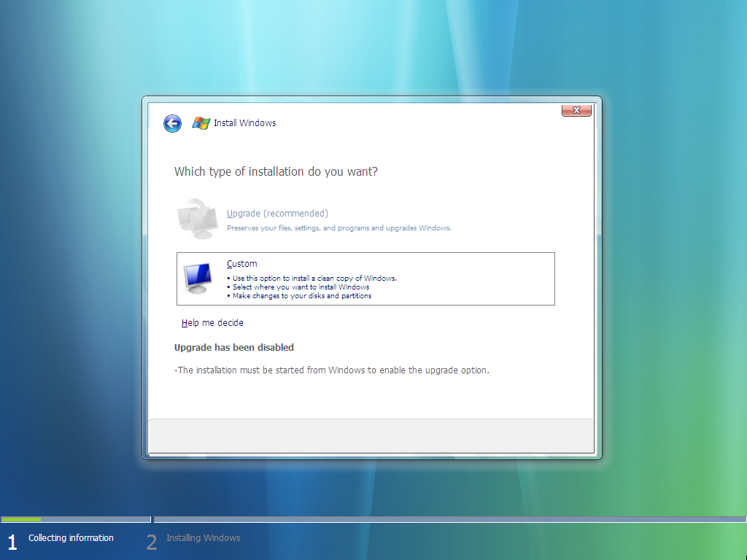Click Upgrade (recommended) option title
The width and height of the screenshot is (747, 560).
(x=277, y=214)
